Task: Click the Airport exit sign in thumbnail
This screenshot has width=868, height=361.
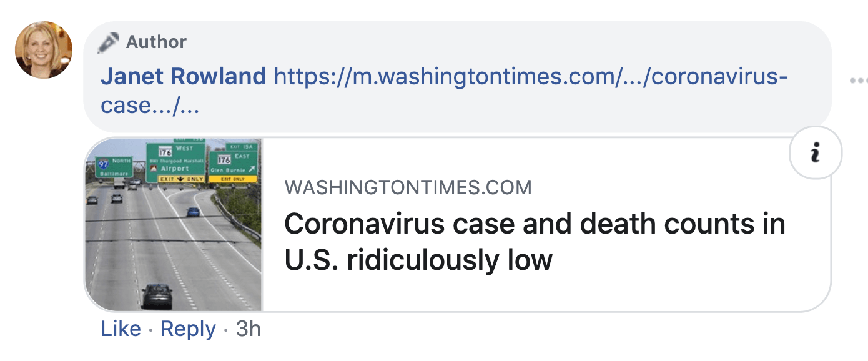Action: coord(175,162)
